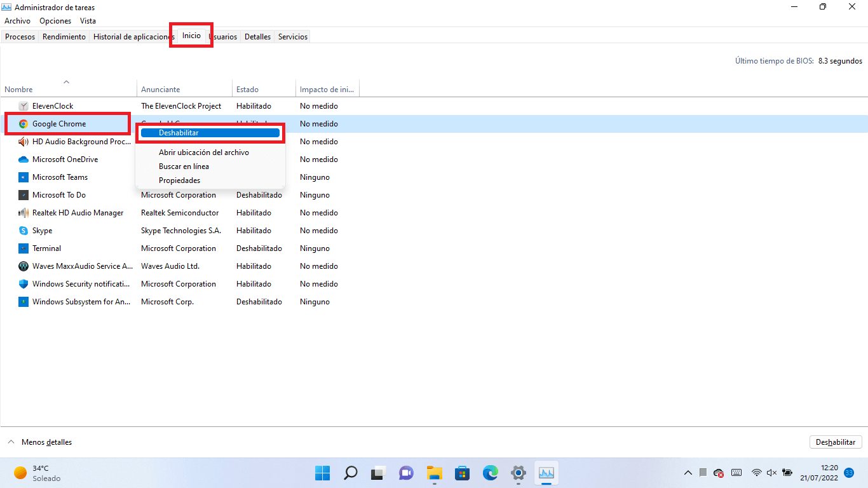The width and height of the screenshot is (868, 488).
Task: Select the Inicio tab
Action: tap(191, 36)
